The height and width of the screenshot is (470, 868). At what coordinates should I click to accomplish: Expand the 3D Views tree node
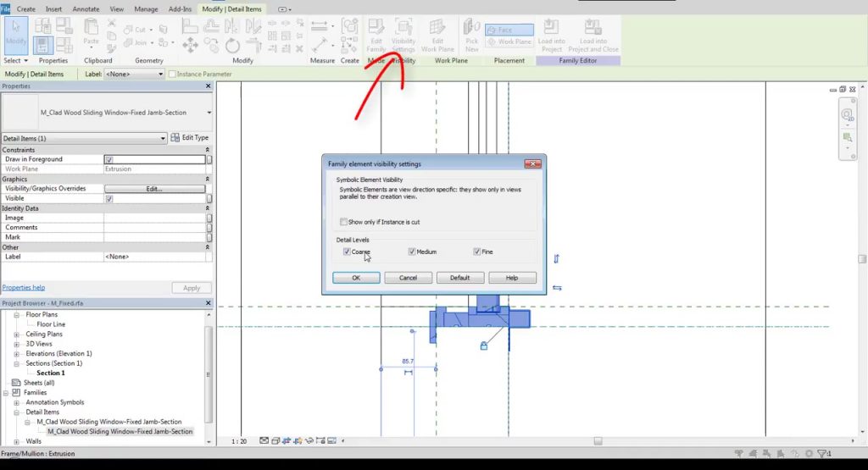(17, 344)
